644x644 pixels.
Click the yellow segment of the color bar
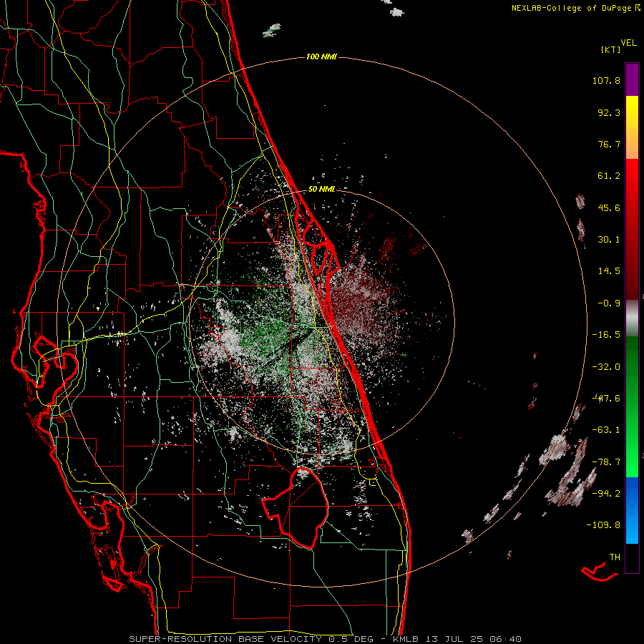coord(632,111)
